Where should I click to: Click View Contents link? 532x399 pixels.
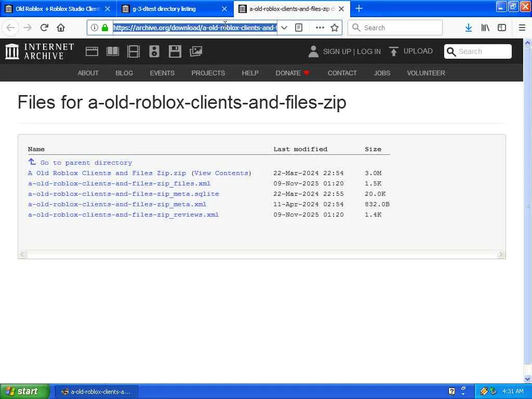click(221, 173)
